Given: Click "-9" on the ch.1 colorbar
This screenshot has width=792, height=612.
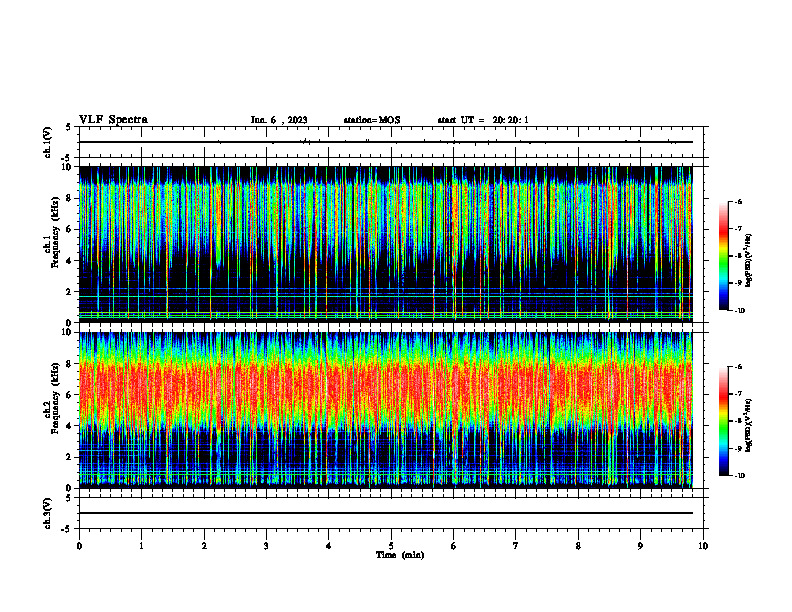Looking at the screenshot, I should (738, 283).
